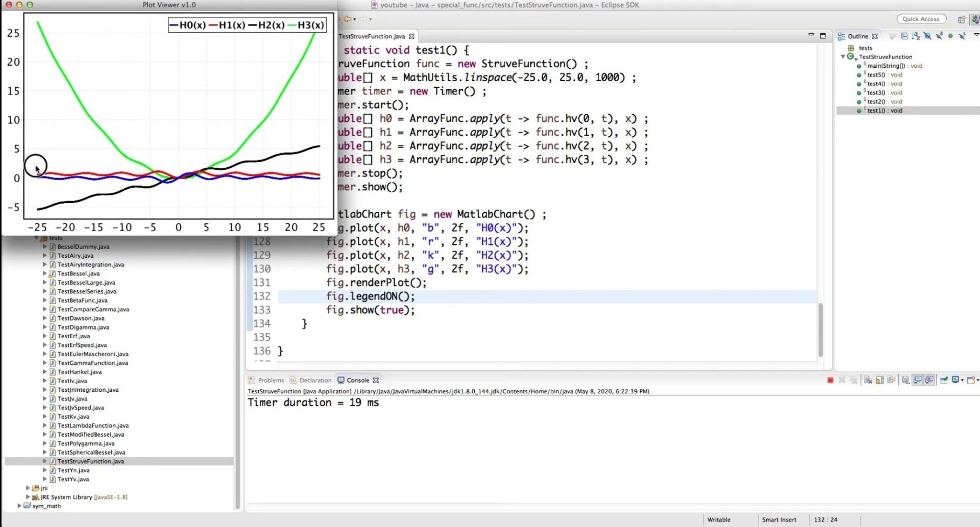
Task: Open back navigation history dropdown
Action: (x=355, y=19)
